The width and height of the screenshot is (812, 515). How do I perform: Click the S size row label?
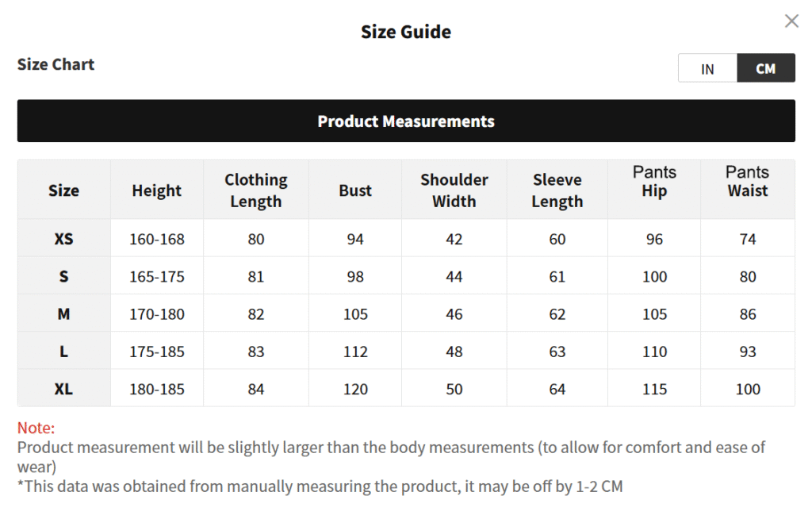(63, 277)
